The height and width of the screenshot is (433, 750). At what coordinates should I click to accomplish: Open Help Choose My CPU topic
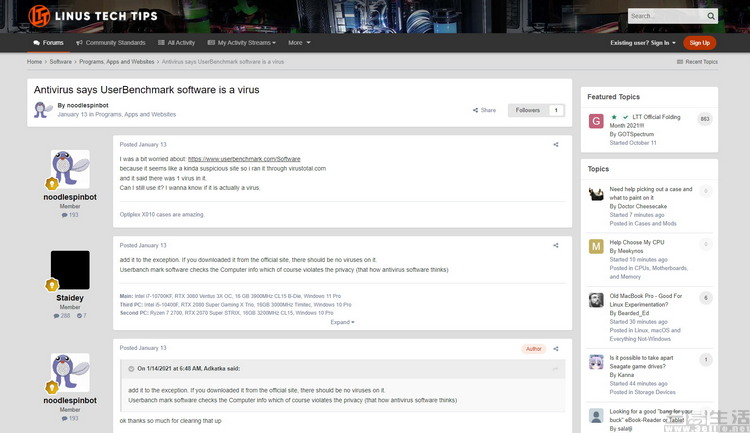tap(637, 243)
